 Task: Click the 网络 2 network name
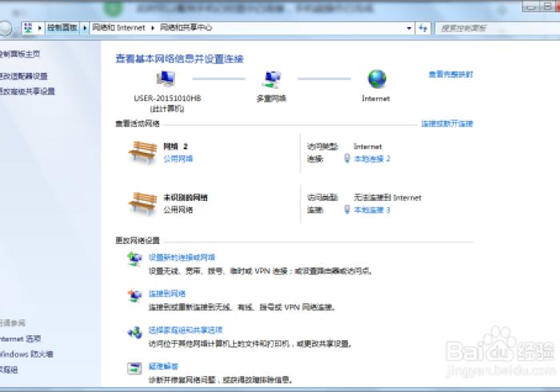tap(175, 146)
